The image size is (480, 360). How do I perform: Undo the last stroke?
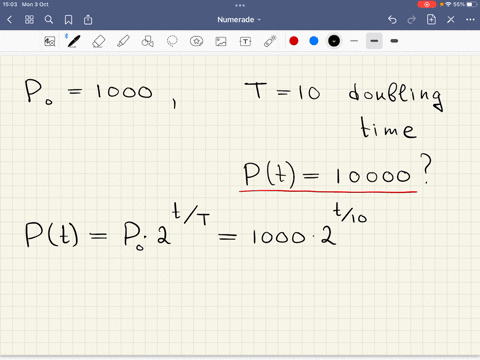392,20
